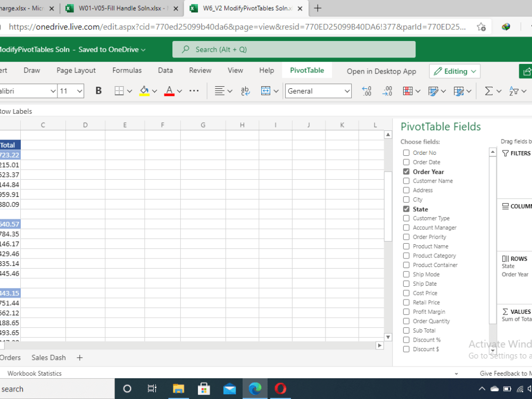
Task: Expand font color dropdown arrow
Action: tap(179, 91)
